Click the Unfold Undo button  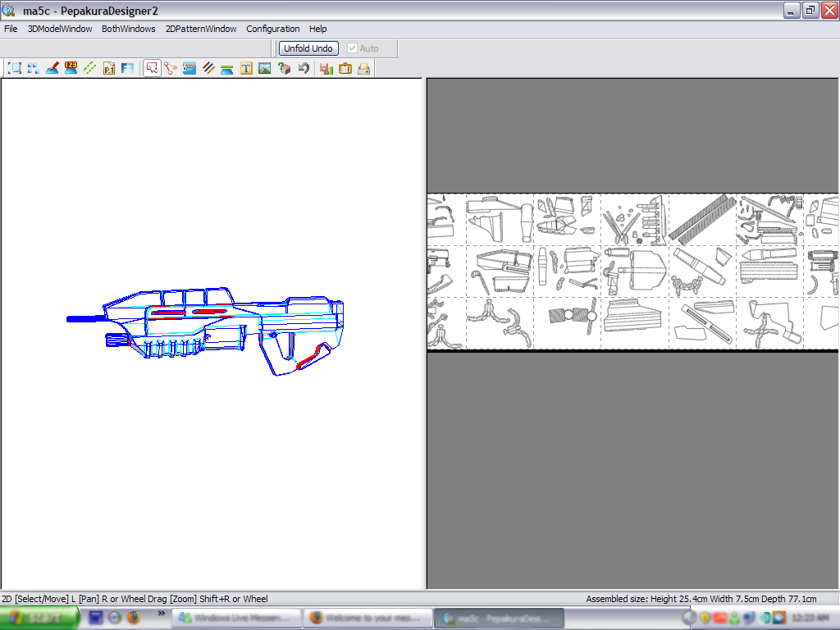(x=308, y=48)
